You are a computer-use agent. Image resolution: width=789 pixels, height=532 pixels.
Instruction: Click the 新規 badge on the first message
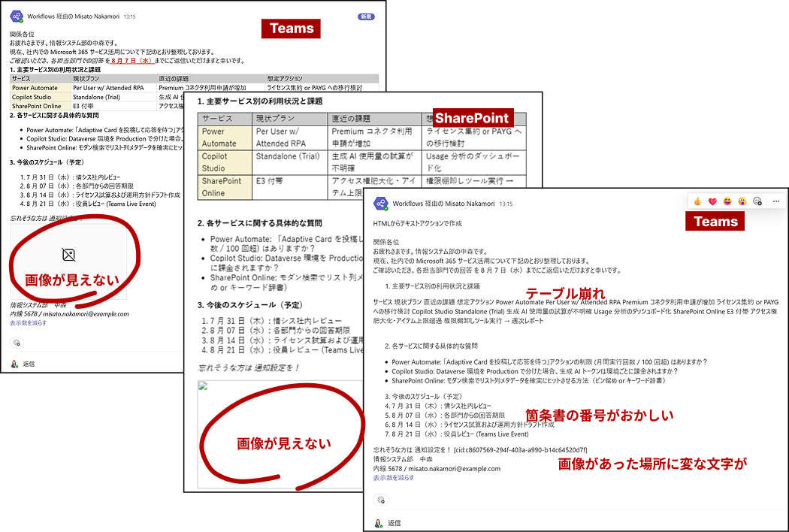(366, 16)
